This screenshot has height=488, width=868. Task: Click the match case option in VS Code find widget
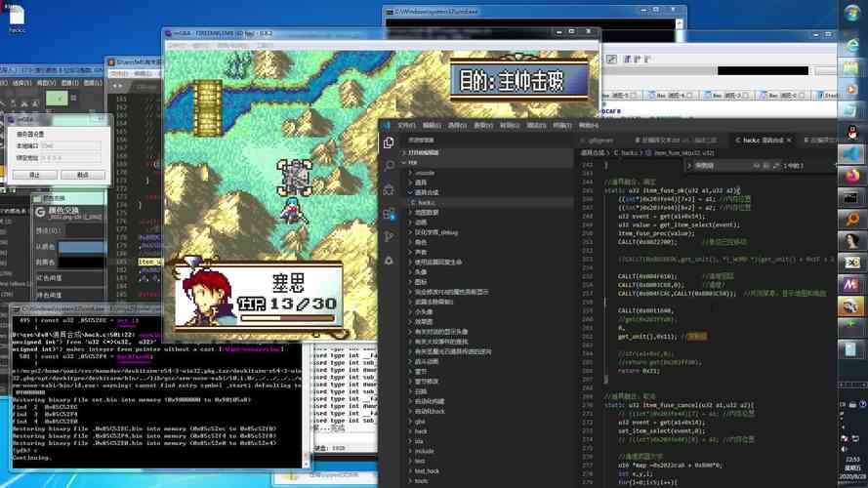tap(756, 166)
